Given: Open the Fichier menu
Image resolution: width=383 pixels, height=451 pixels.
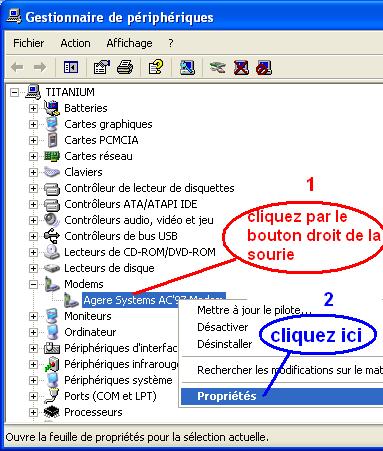Looking at the screenshot, I should [28, 43].
